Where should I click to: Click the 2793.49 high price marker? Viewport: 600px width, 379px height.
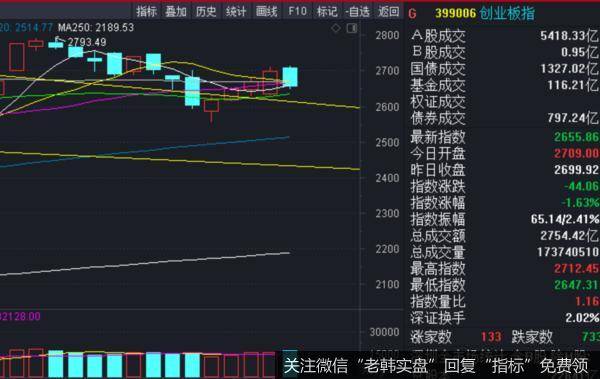click(x=87, y=42)
